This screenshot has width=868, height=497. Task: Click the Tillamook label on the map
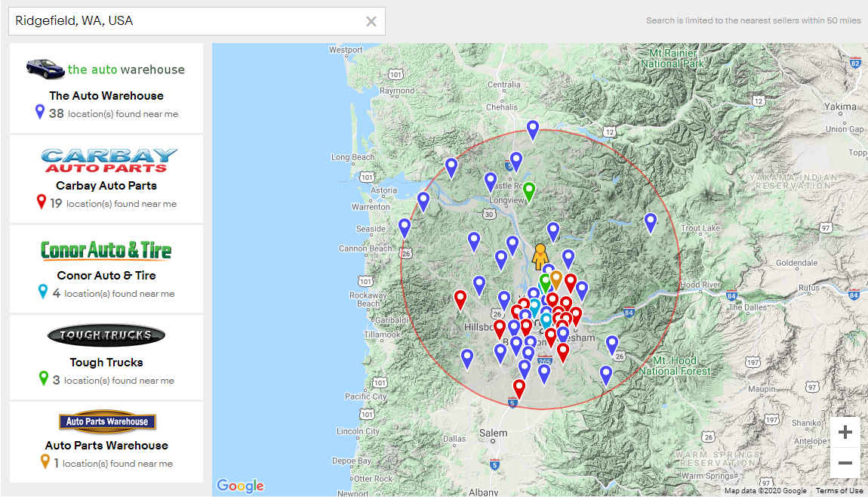382,335
